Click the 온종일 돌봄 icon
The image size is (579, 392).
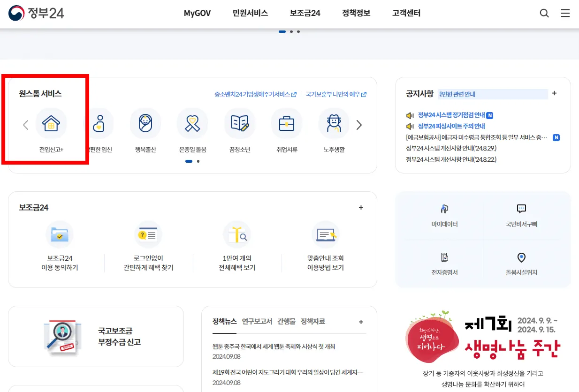pyautogui.click(x=192, y=123)
